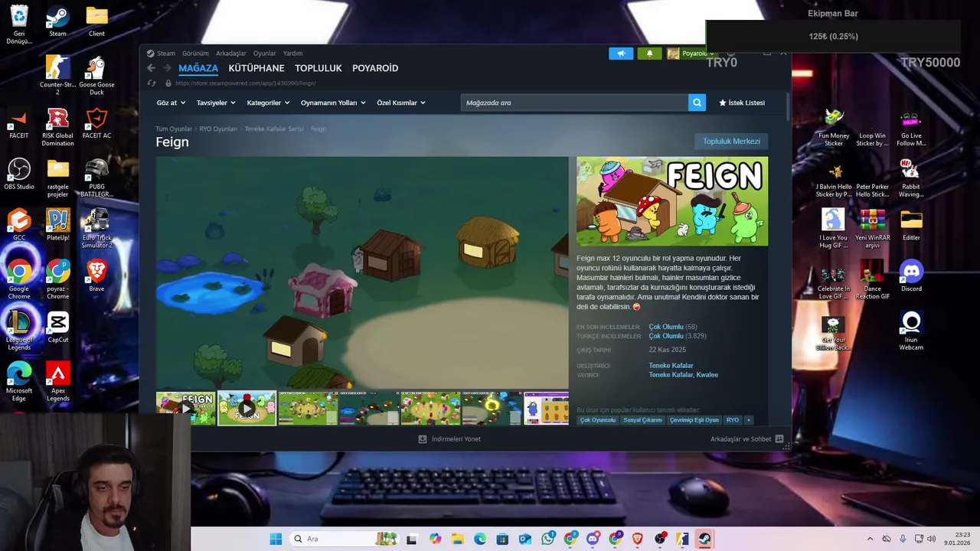
Task: Select the RYO tag
Action: click(x=733, y=420)
